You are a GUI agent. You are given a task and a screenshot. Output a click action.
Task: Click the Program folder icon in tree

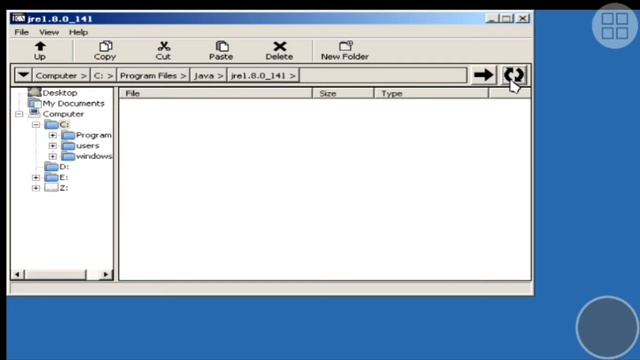(x=68, y=135)
